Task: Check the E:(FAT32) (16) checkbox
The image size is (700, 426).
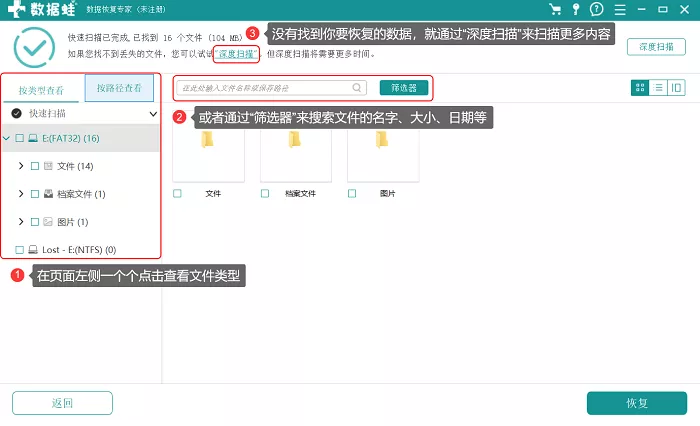Action: [x=20, y=138]
